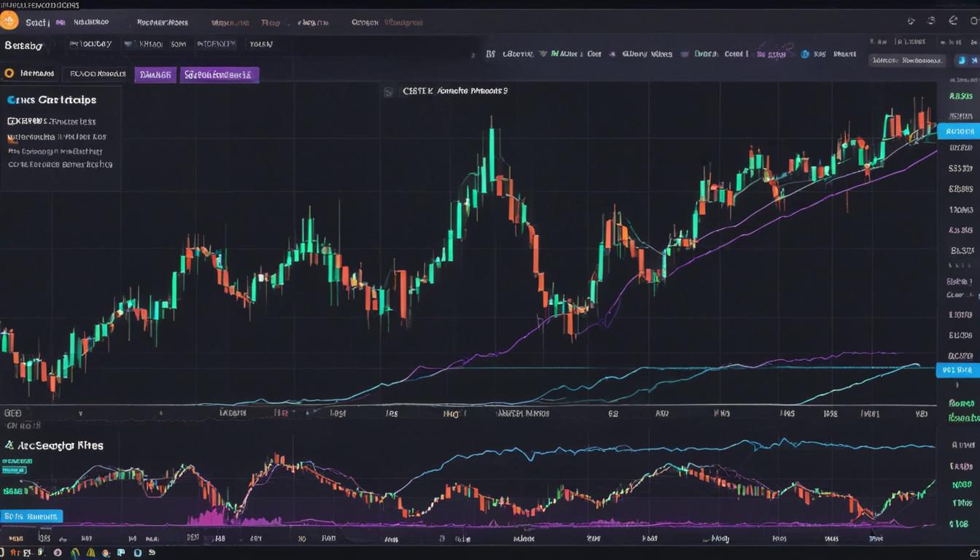Click the orange coin logo top-left
The image size is (980, 560).
[x=10, y=20]
